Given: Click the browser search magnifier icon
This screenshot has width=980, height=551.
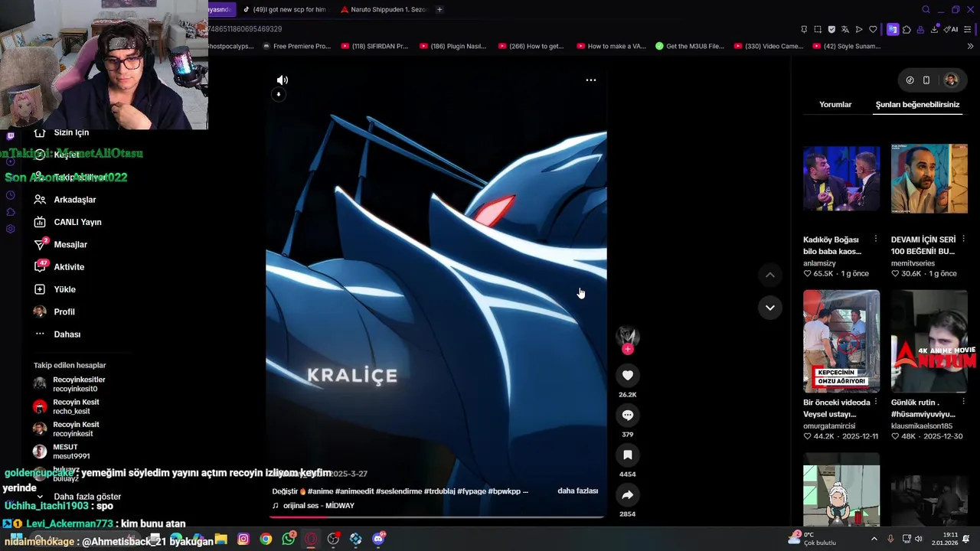Looking at the screenshot, I should tap(926, 10).
